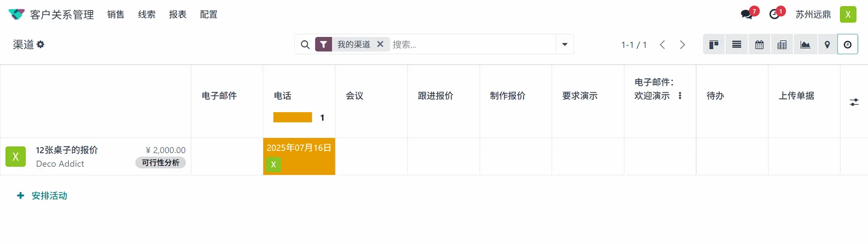
Task: Open the 渠道 gear settings menu
Action: [x=41, y=44]
